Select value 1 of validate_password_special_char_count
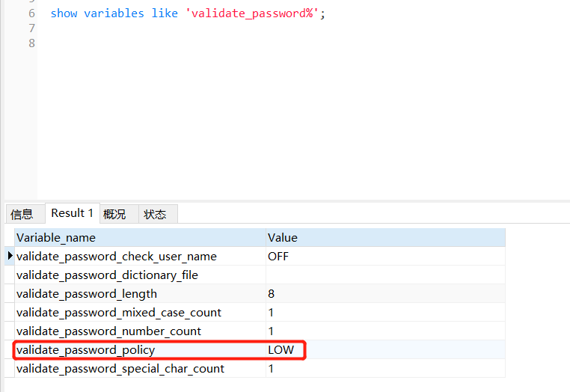The height and width of the screenshot is (392, 570). (385, 369)
